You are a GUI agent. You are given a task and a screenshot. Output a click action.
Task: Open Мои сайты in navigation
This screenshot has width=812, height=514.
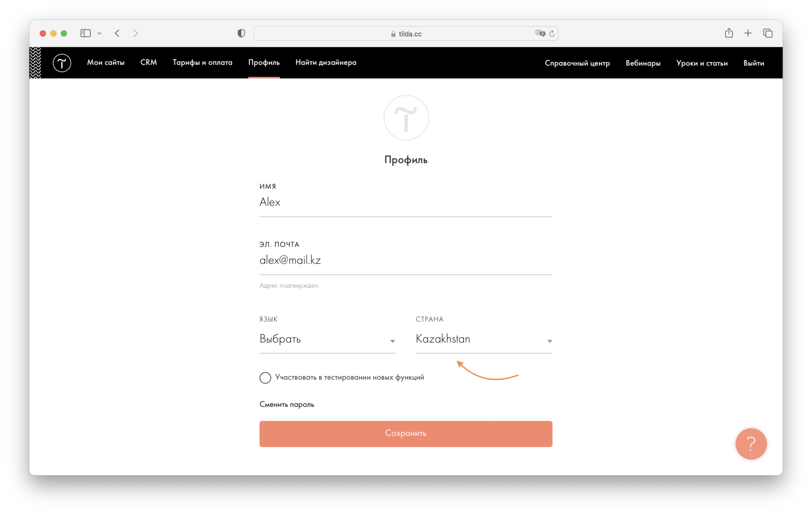pyautogui.click(x=106, y=62)
